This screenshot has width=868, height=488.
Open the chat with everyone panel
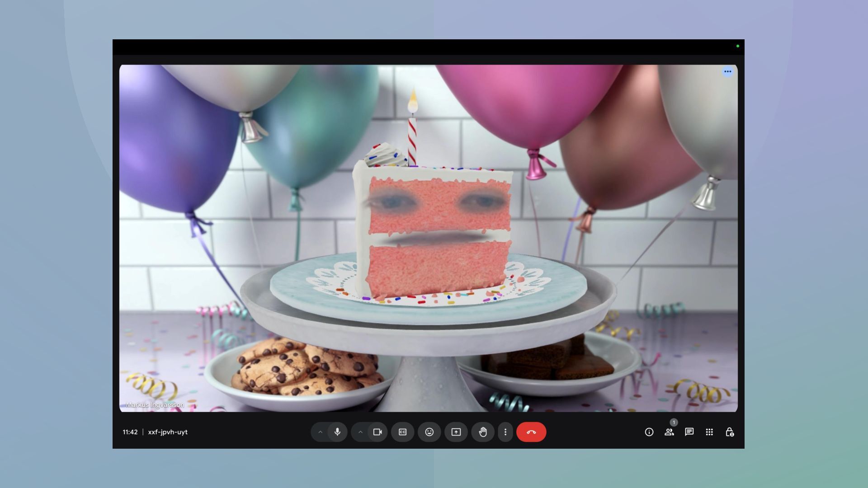[689, 432]
